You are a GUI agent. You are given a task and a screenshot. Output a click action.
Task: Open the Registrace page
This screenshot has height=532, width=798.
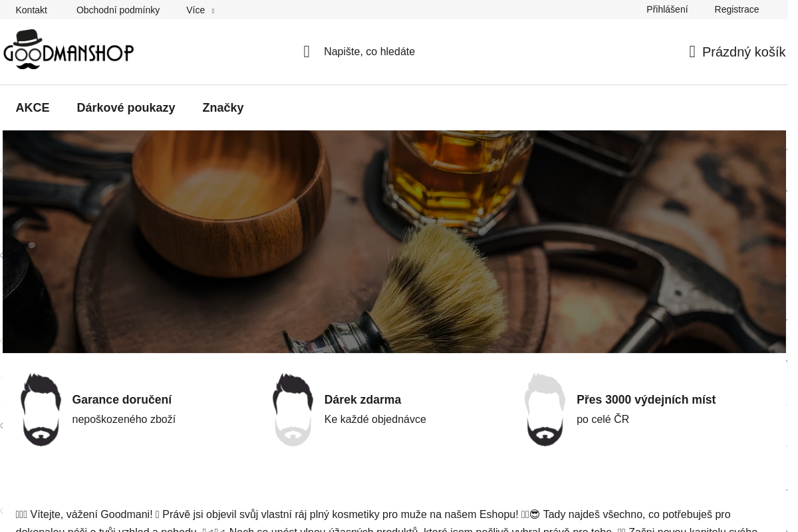(736, 9)
